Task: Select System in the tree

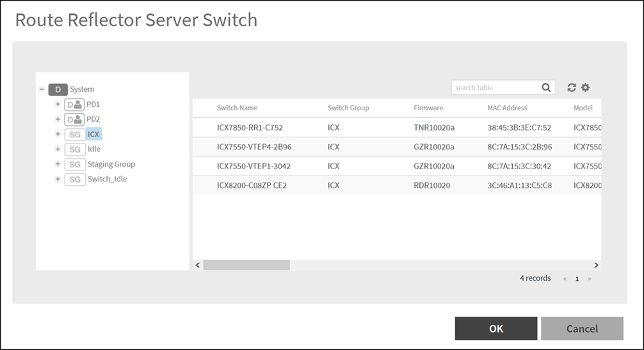Action: pyautogui.click(x=82, y=89)
